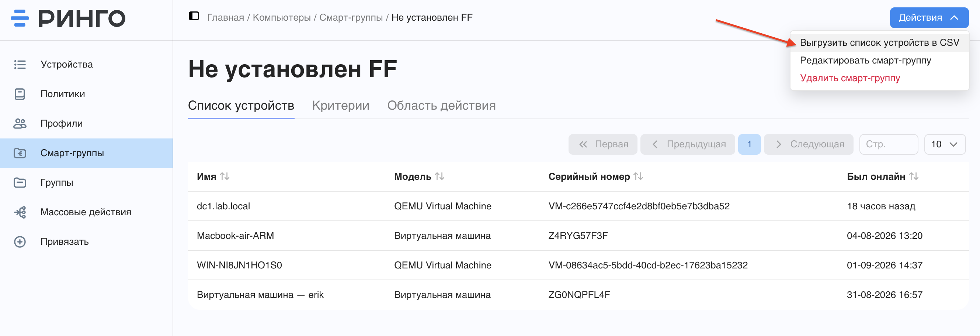Toggle sidebar with panel icon near breadcrumbs
The width and height of the screenshot is (980, 336).
194,16
